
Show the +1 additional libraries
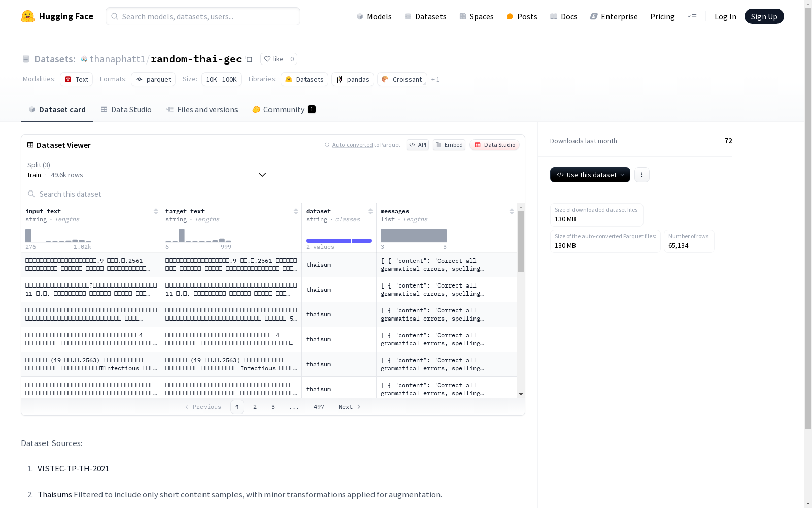point(435,79)
